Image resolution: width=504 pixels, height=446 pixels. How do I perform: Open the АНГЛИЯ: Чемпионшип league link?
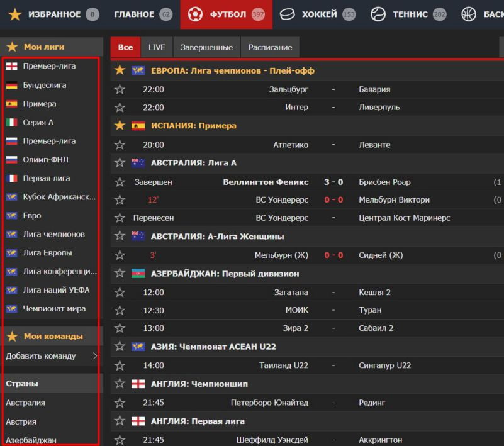199,384
